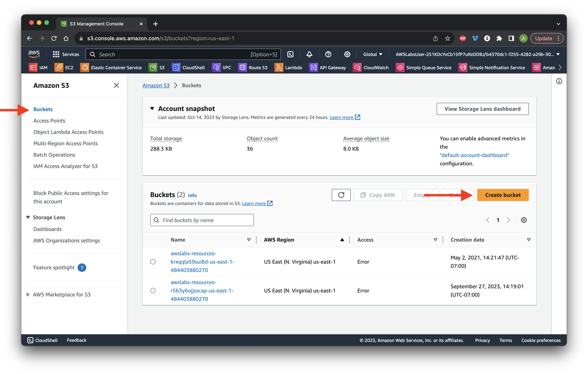
Task: Open IAM Access Analyzer for S3
Action: (x=65, y=166)
